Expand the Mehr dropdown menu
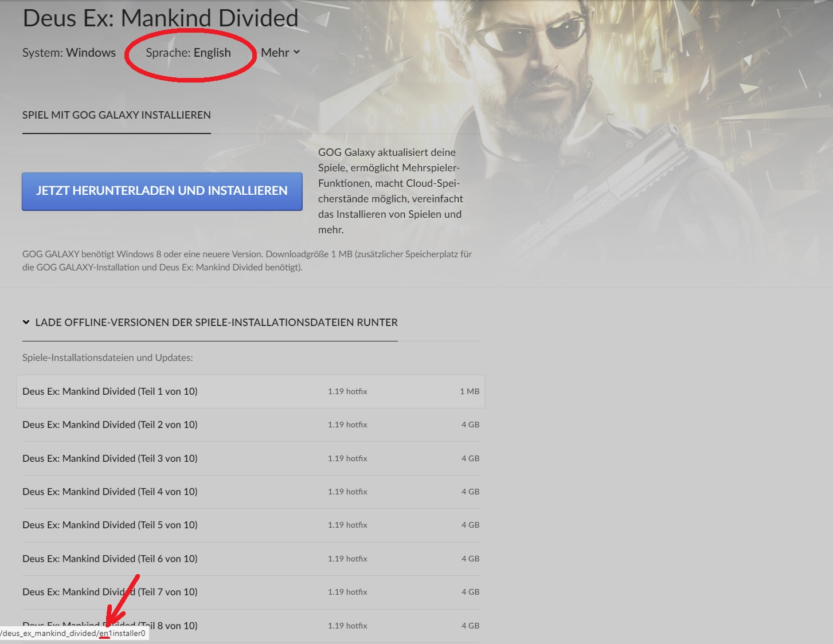The height and width of the screenshot is (644, 833). [280, 53]
